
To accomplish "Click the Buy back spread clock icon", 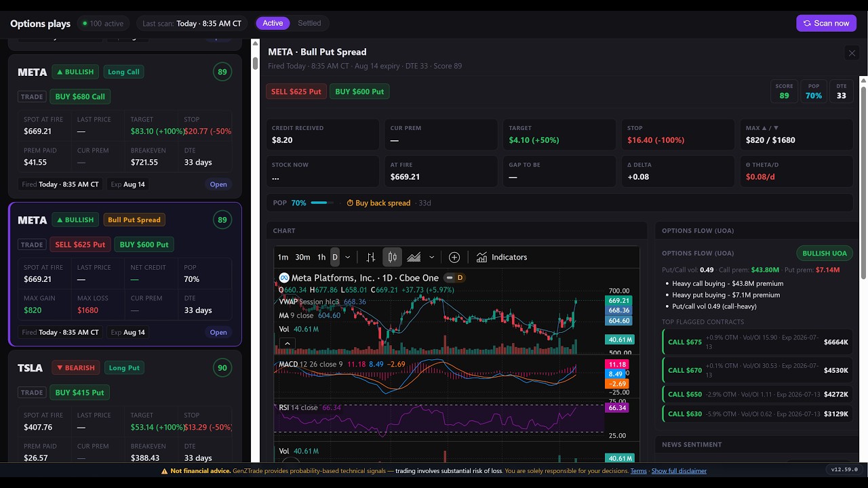I will point(350,203).
